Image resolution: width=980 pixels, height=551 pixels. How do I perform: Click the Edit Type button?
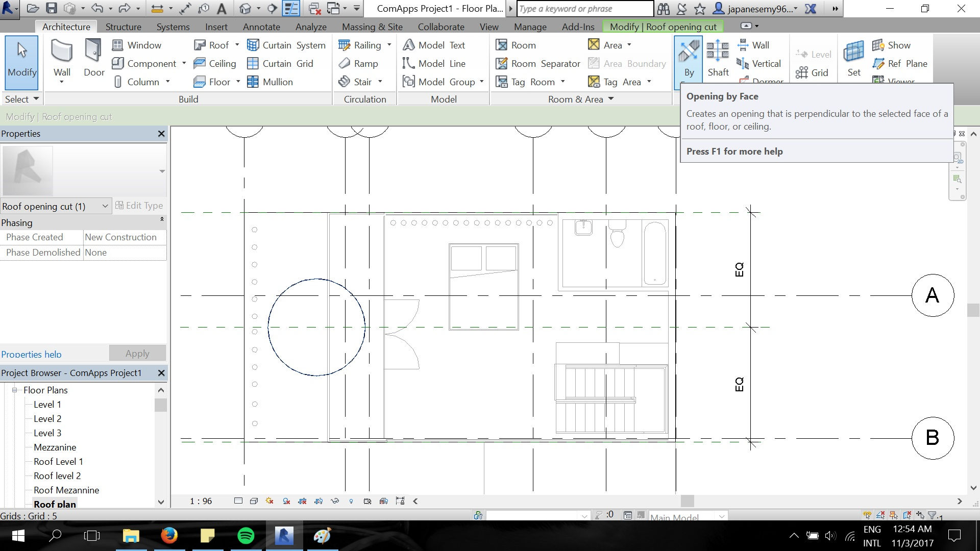(139, 206)
